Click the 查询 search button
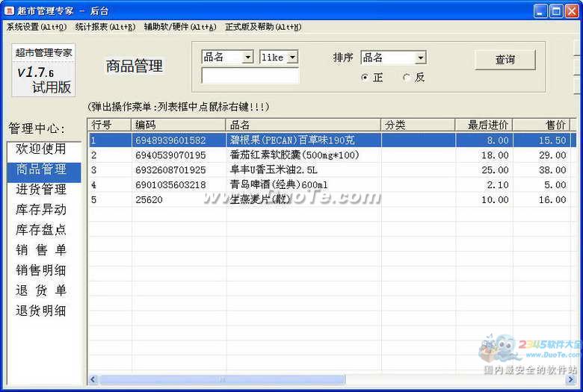The width and height of the screenshot is (583, 392). (x=505, y=60)
